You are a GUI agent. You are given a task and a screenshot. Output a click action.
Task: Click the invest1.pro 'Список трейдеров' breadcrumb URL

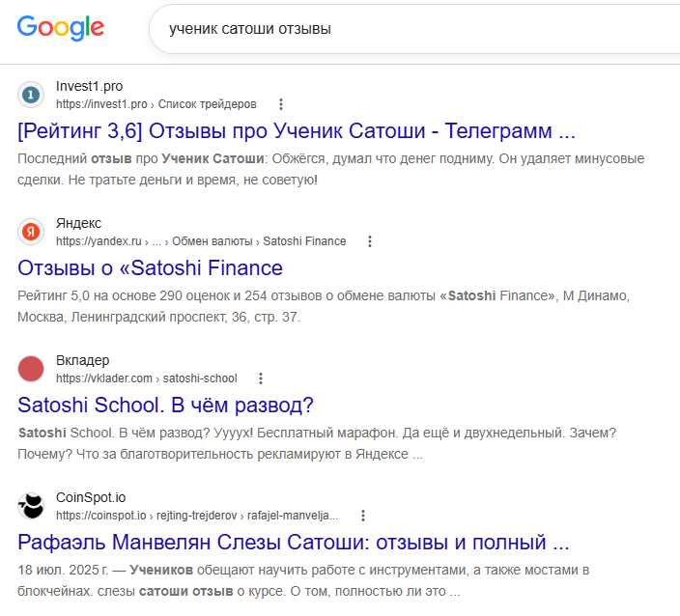[x=156, y=104]
